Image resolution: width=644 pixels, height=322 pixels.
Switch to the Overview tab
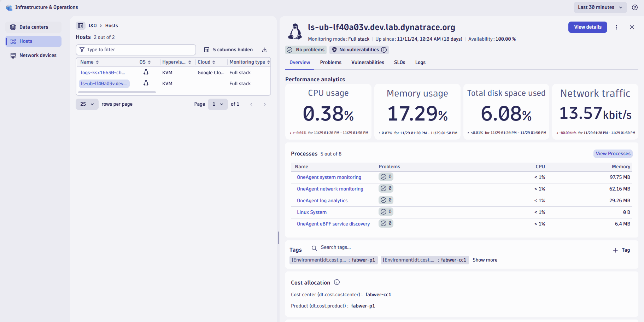point(300,63)
